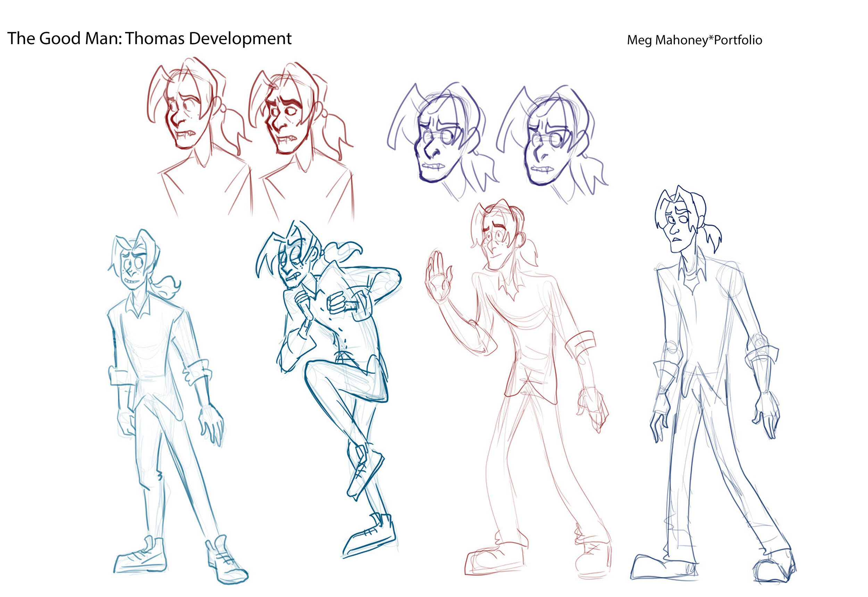This screenshot has height=597, width=868.
Task: Click the blue standing Thomas pose sketch
Action: coord(157,374)
